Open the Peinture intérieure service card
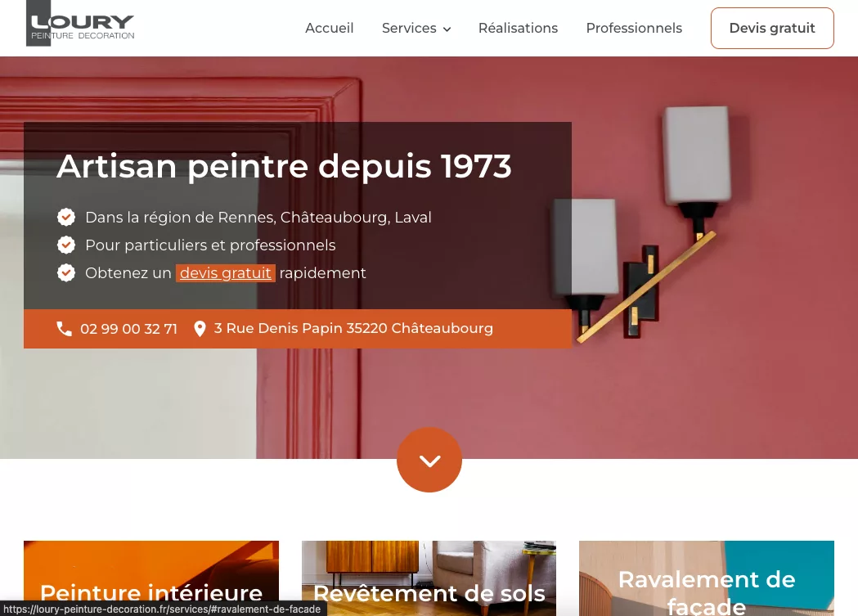The width and height of the screenshot is (858, 616). point(151,578)
